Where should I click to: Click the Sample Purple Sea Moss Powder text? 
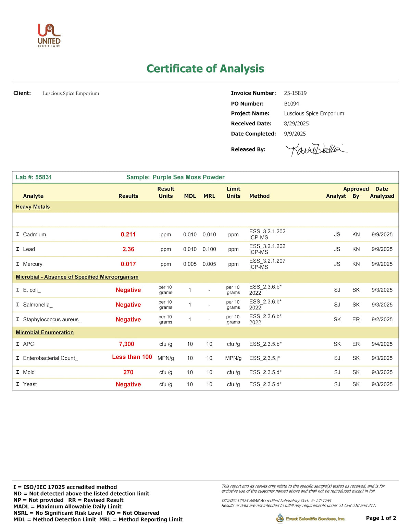(x=175, y=177)
